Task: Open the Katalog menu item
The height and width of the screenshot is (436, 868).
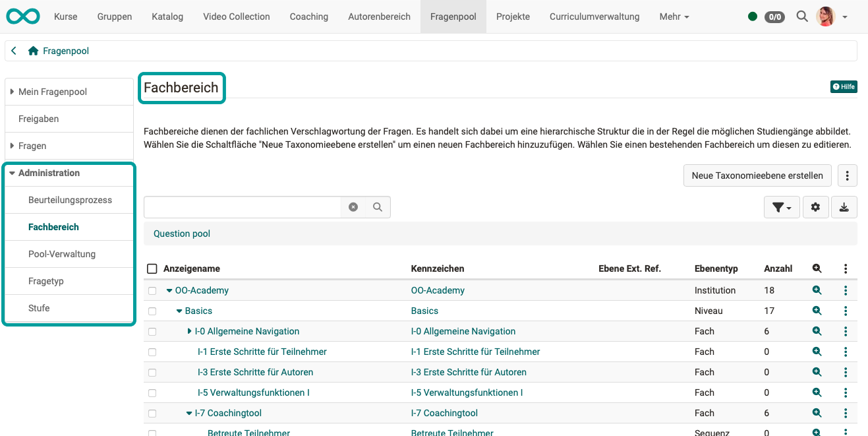Action: [167, 16]
